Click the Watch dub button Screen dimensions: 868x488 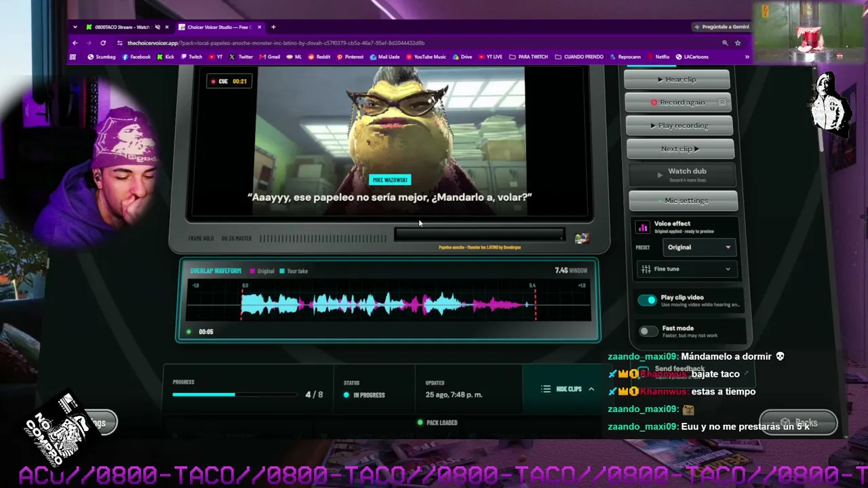pyautogui.click(x=682, y=174)
